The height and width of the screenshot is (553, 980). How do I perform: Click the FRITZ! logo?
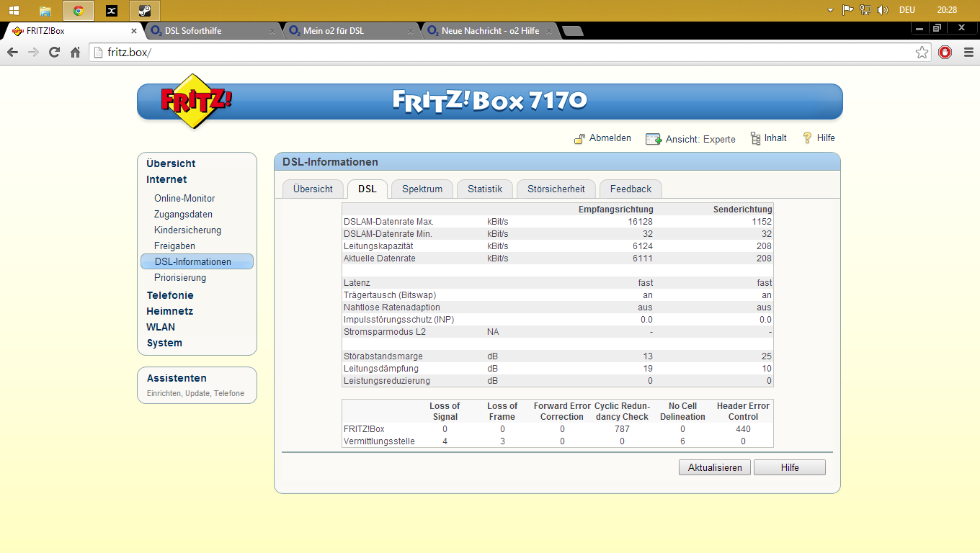coord(195,101)
